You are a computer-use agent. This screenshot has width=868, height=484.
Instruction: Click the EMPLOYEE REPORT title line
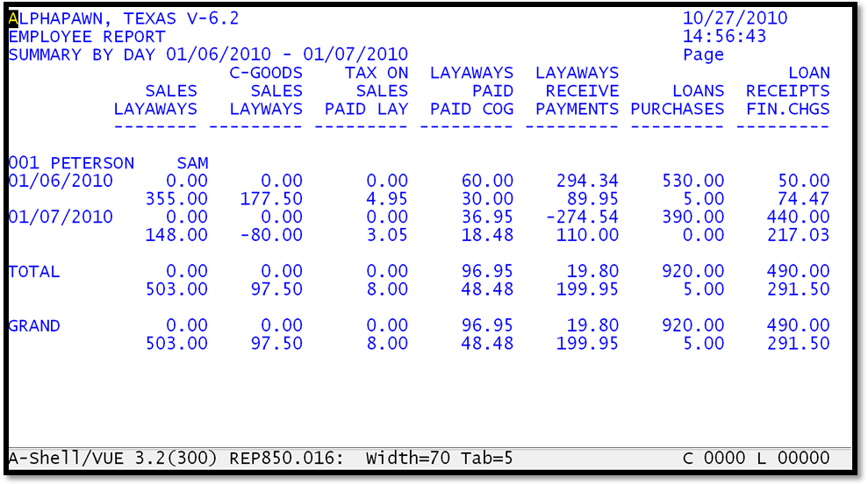[87, 37]
